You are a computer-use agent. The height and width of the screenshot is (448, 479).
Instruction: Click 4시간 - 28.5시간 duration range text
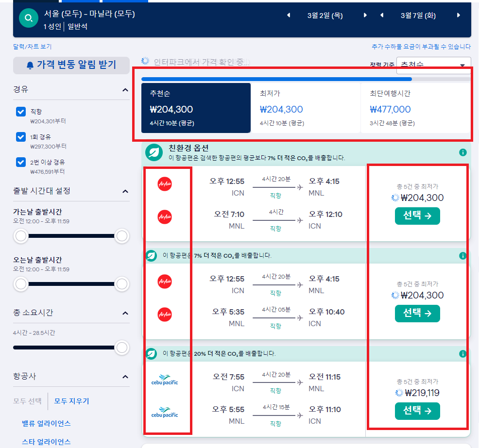point(34,332)
